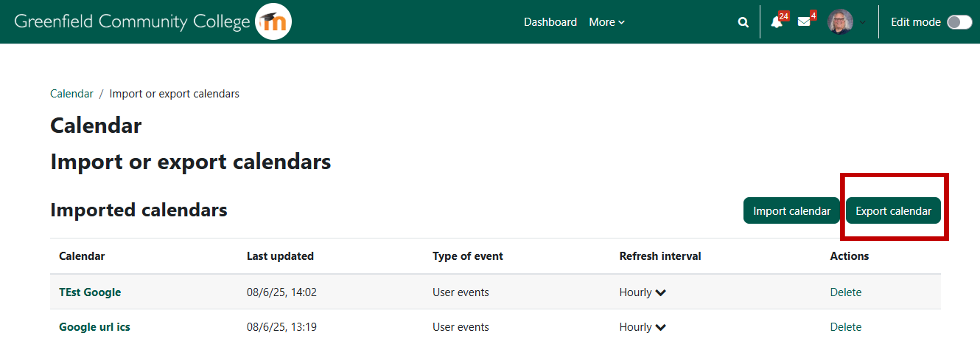Open the TEst Google calendar
The height and width of the screenshot is (350, 980).
[x=90, y=292]
